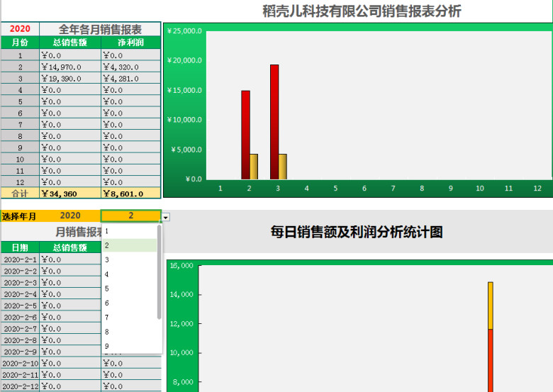The image size is (553, 392).
Task: Pick month 3 in dropdown list
Action: point(130,260)
